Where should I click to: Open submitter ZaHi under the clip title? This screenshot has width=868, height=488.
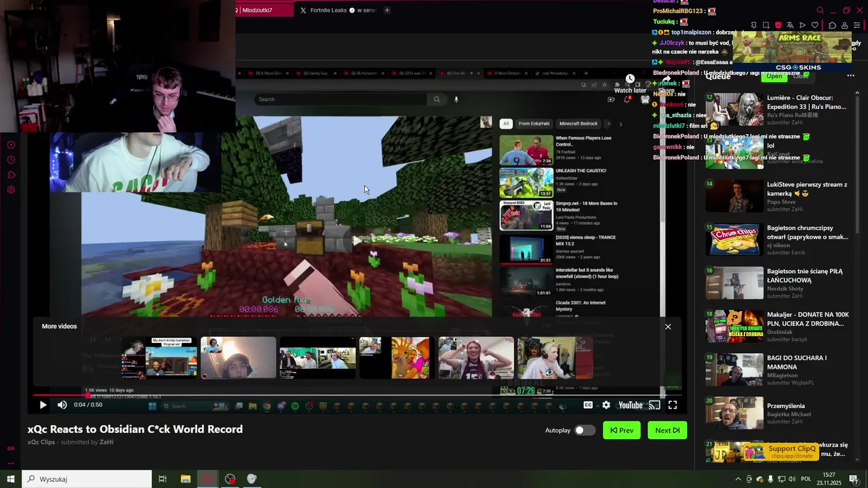coord(106,442)
